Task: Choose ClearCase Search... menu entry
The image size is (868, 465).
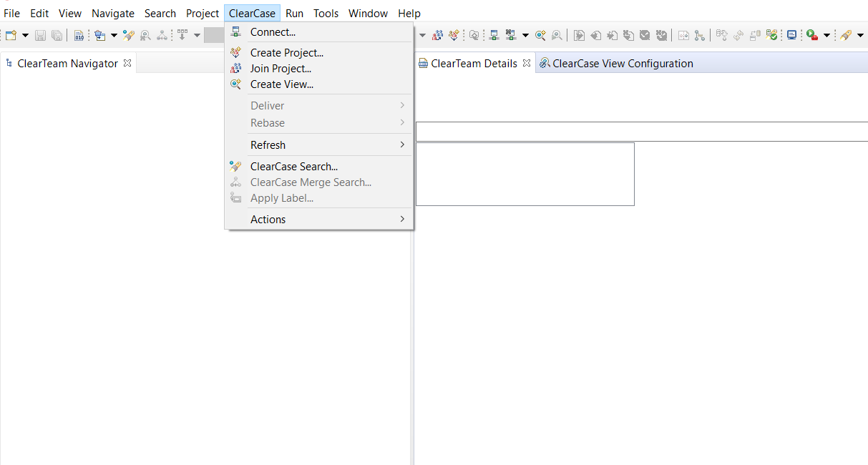Action: pyautogui.click(x=319, y=167)
